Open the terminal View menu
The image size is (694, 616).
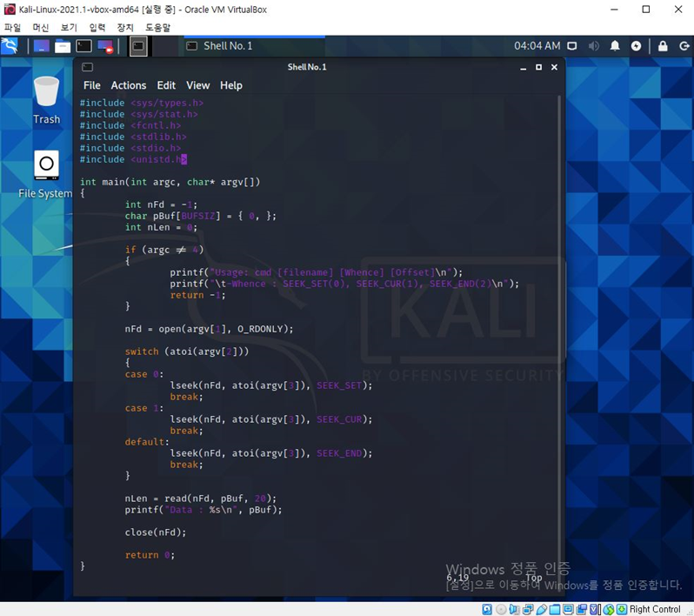click(x=197, y=85)
